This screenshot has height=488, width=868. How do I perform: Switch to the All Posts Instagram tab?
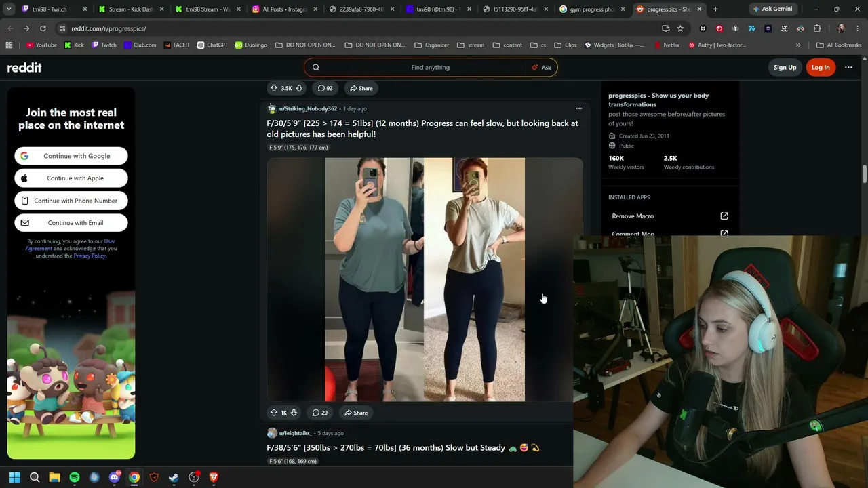pyautogui.click(x=284, y=9)
